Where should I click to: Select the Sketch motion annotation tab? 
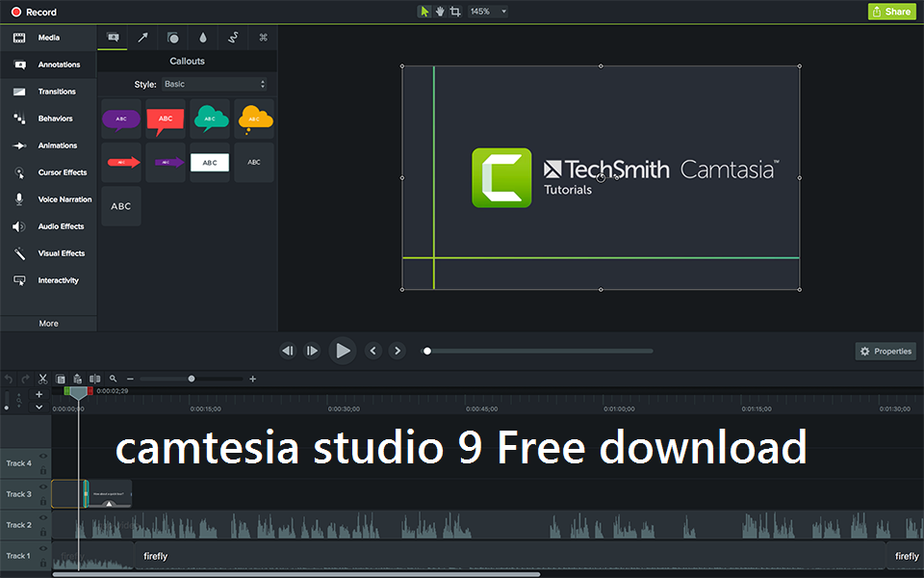point(233,38)
